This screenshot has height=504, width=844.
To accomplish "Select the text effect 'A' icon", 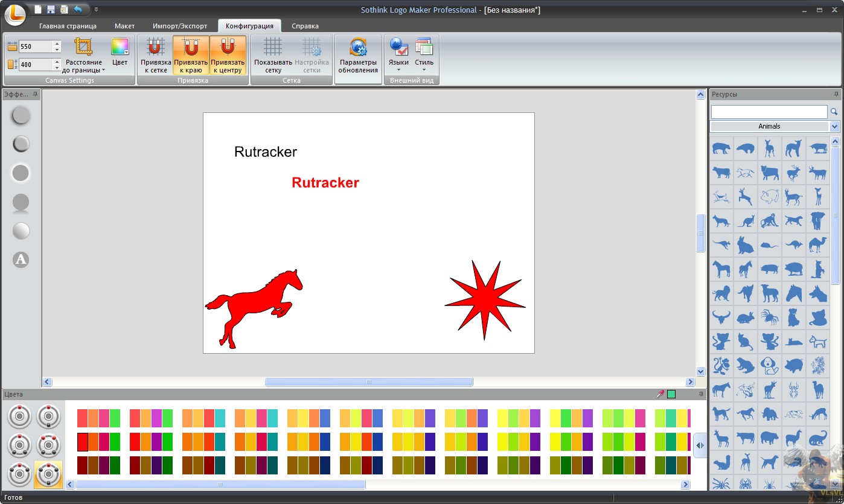I will coord(21,260).
